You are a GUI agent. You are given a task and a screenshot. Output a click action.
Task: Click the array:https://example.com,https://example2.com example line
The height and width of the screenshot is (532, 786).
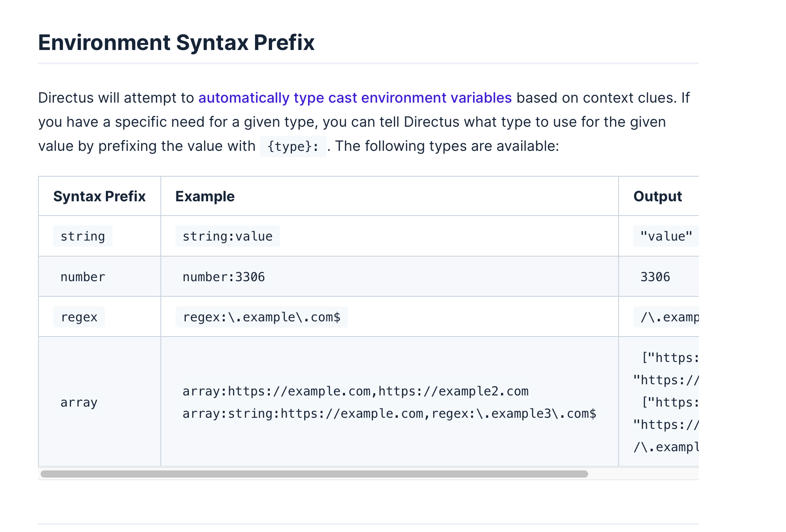pos(355,391)
